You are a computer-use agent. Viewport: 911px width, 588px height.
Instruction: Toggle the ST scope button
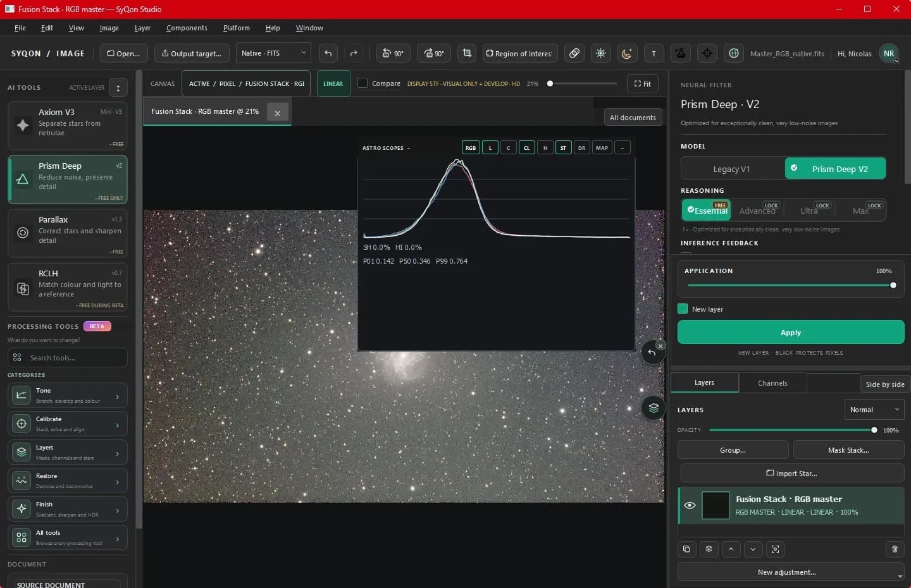tap(563, 147)
